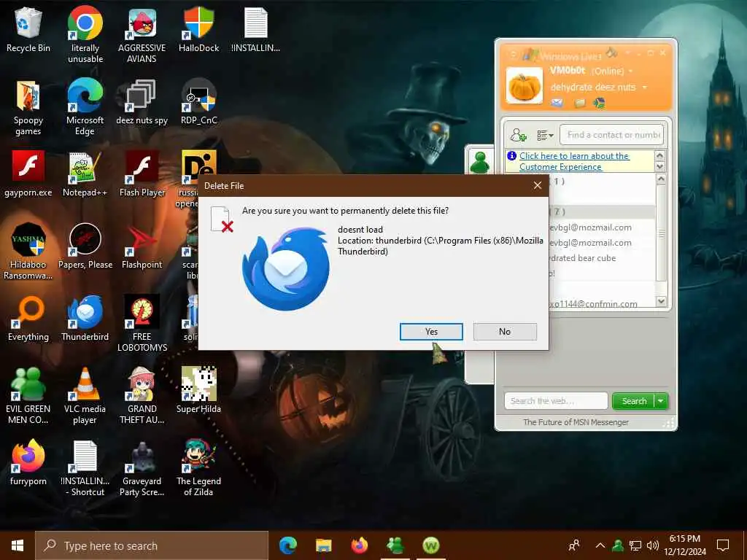Select the Hildaboo Ransomwa... desktop icon
Screen dimensions: 747x560
28,251
